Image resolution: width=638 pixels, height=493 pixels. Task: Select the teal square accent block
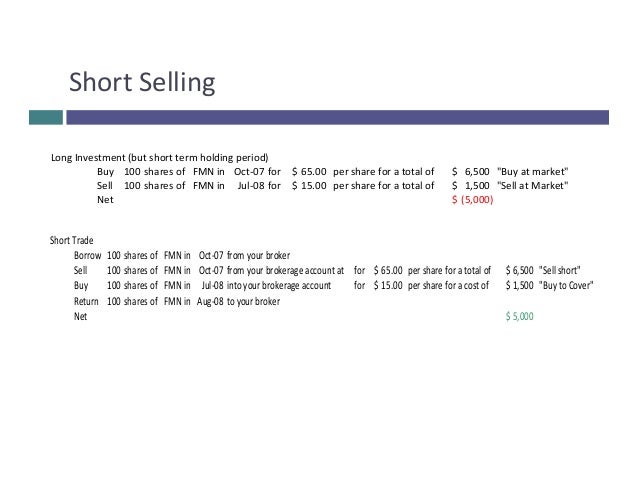[46, 117]
